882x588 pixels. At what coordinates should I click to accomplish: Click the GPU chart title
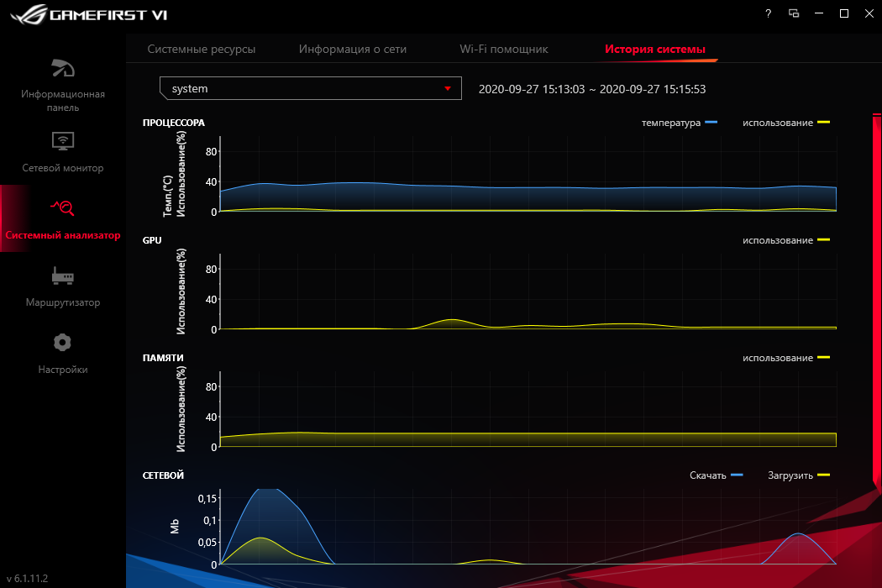pos(152,240)
